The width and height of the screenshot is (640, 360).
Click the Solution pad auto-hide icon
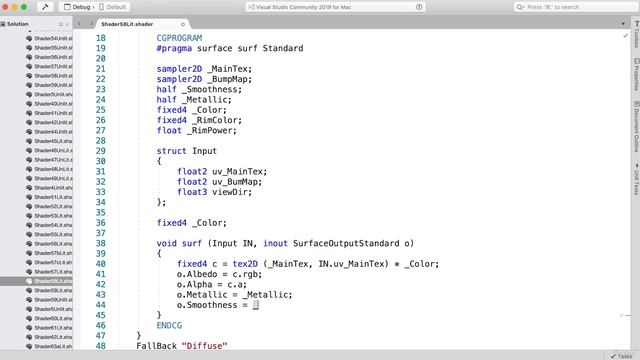[61, 24]
